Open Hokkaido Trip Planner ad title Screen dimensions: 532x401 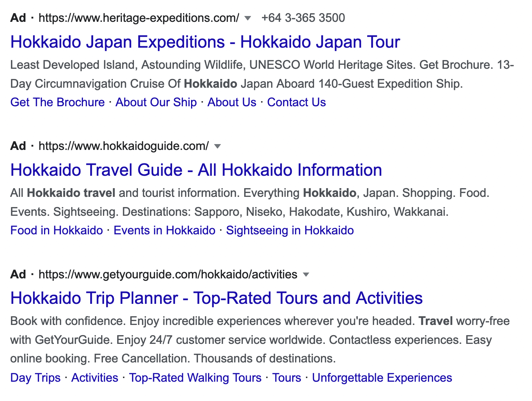tap(217, 298)
